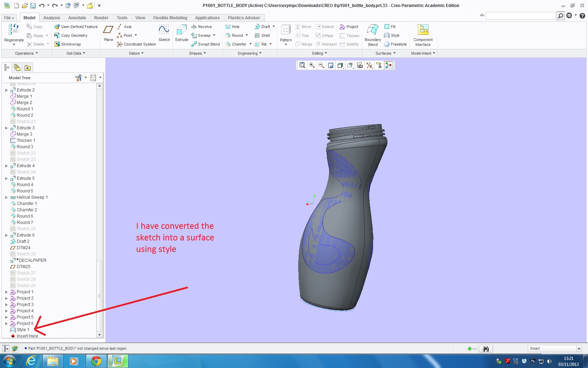This screenshot has height=368, width=588.
Task: Select the Shell tool
Action: tap(262, 35)
